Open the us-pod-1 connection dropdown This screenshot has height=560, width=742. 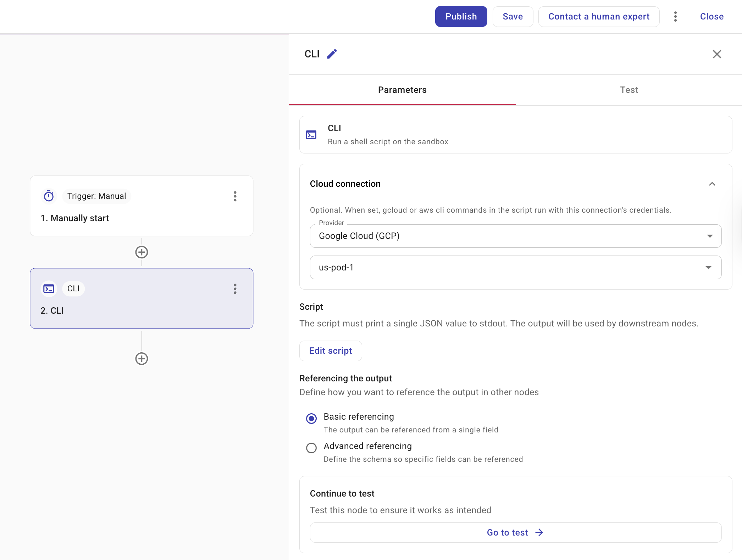[x=515, y=268]
